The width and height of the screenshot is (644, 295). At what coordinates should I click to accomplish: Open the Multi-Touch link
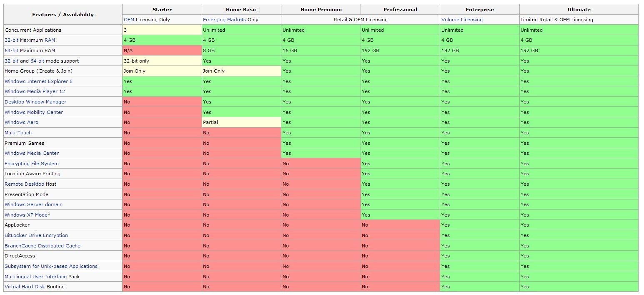coord(18,133)
